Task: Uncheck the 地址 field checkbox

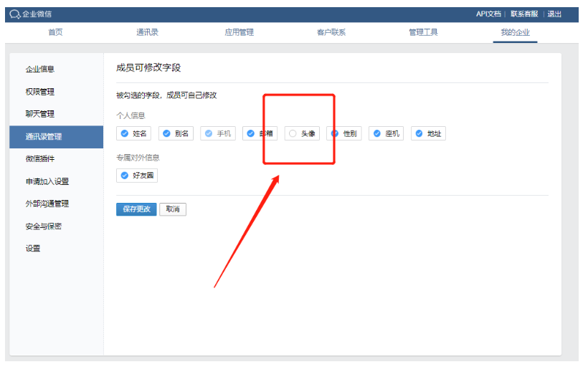Action: 419,133
